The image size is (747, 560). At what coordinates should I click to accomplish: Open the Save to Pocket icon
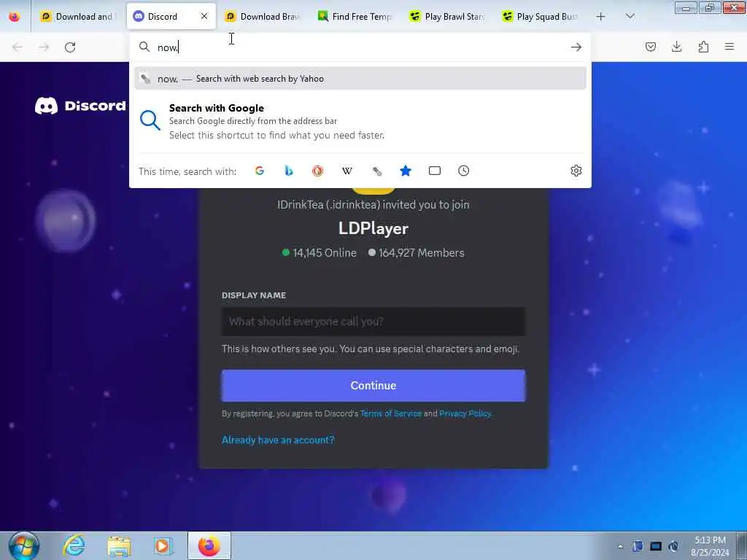(650, 47)
